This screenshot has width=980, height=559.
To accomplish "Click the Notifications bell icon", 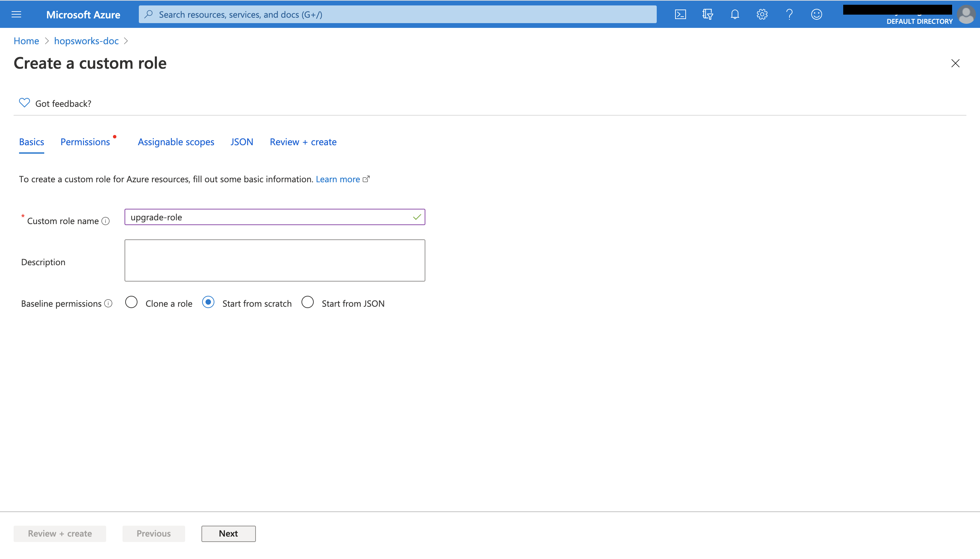I will tap(734, 14).
